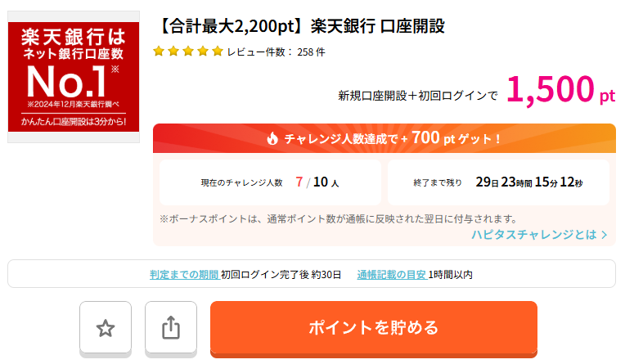This screenshot has width=643, height=364.
Task: Click the flame icon in challenge banner
Action: click(272, 138)
